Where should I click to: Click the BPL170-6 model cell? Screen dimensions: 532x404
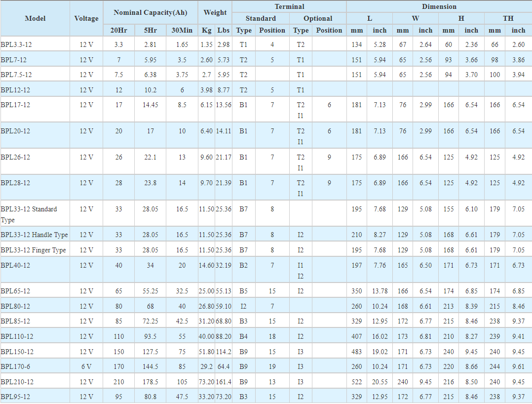(15, 366)
